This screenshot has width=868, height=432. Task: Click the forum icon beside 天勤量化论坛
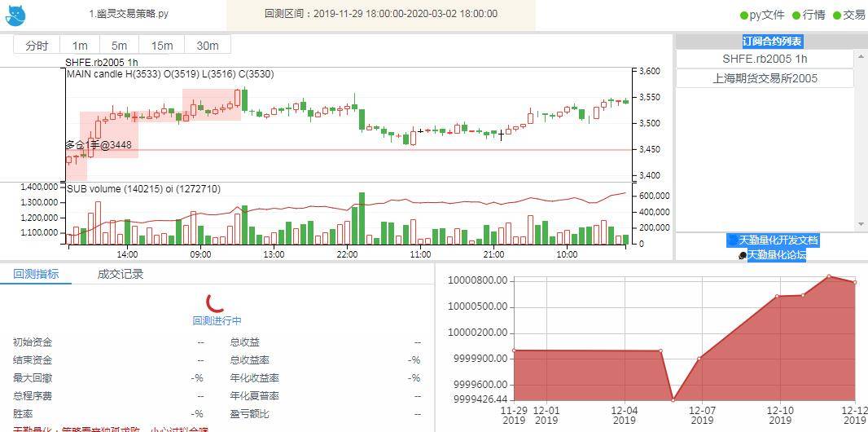click(x=743, y=256)
